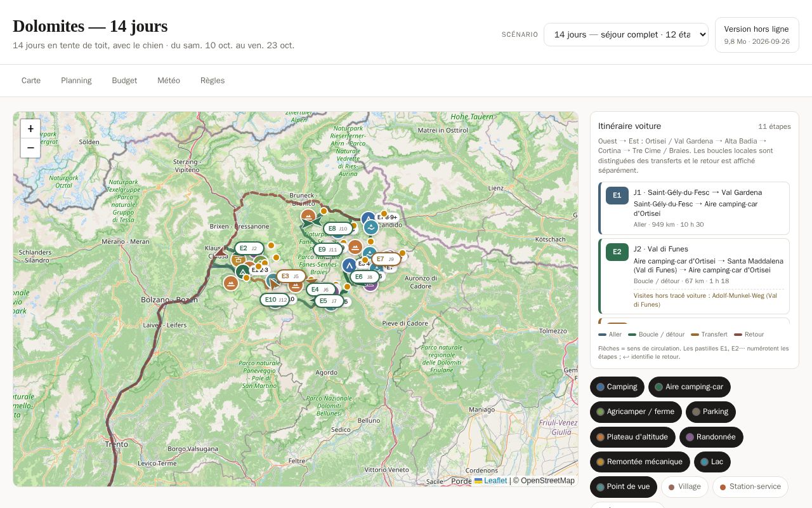Select the E4 J6 stage marker

click(321, 290)
